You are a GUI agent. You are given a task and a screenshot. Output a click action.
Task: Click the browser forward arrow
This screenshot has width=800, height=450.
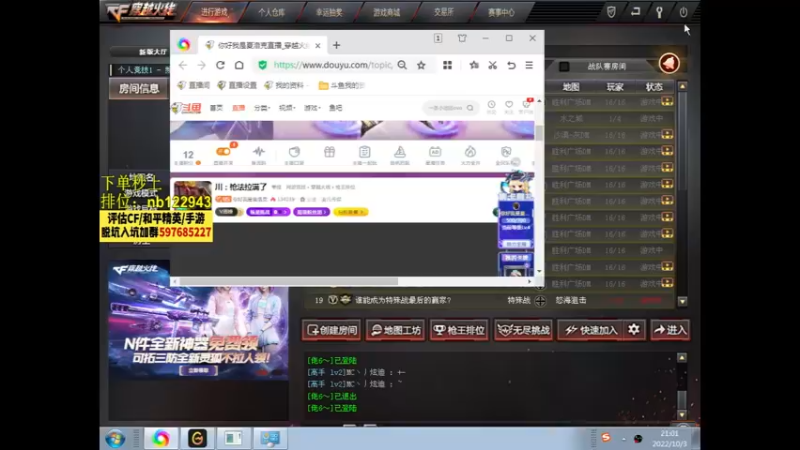tap(202, 65)
